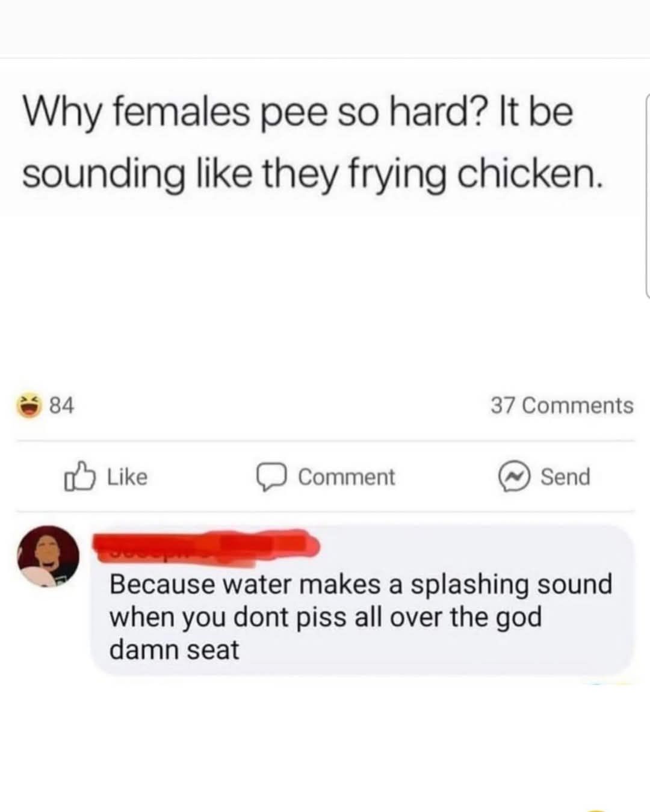
Task: View the 84 reactions count
Action: [x=61, y=405]
